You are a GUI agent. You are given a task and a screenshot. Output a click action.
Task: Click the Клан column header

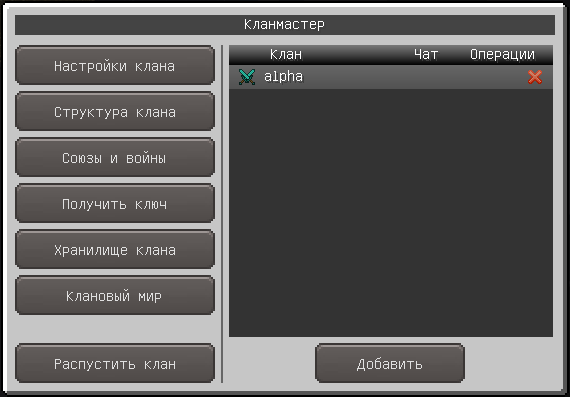[286, 55]
